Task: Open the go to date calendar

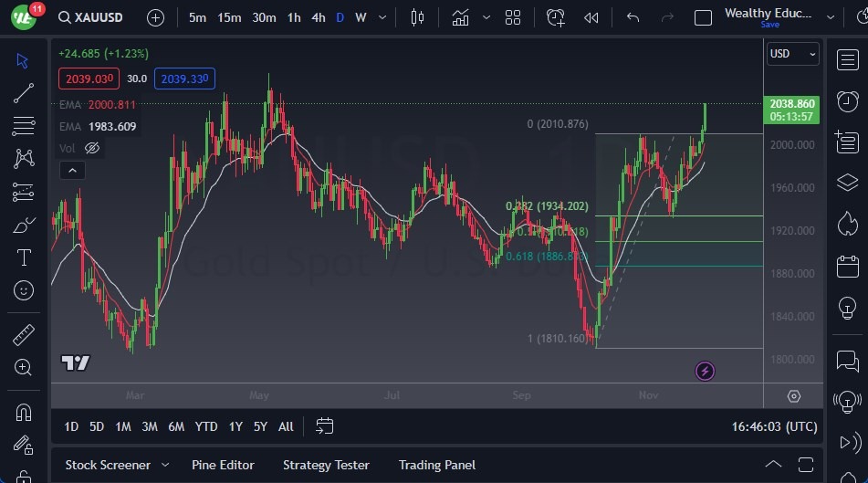Action: [324, 426]
